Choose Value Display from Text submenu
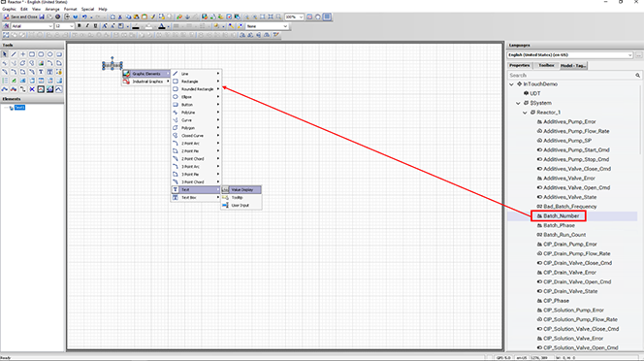The image size is (644, 361). pyautogui.click(x=241, y=189)
